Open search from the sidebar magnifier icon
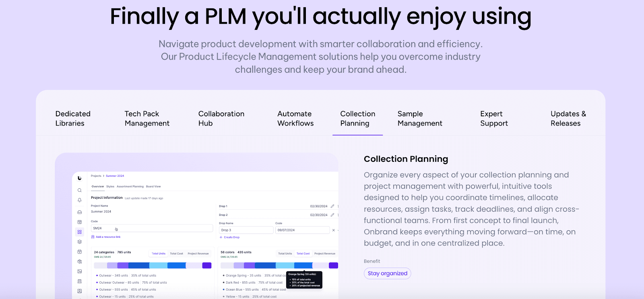Image resolution: width=644 pixels, height=299 pixels. (79, 190)
